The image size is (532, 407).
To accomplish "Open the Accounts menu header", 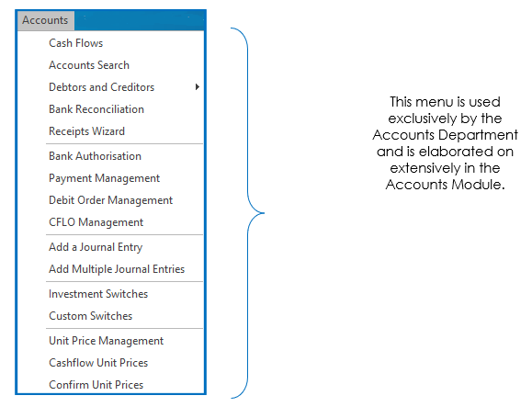I will (x=45, y=20).
